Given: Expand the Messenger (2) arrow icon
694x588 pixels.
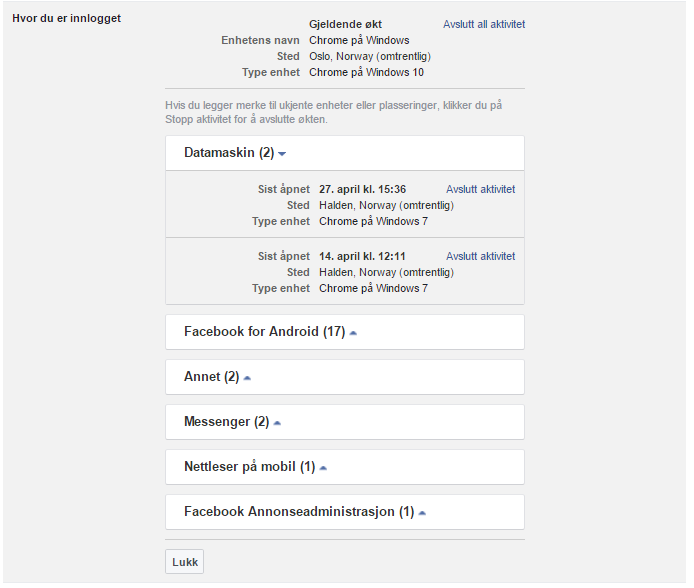Looking at the screenshot, I should coord(277,423).
